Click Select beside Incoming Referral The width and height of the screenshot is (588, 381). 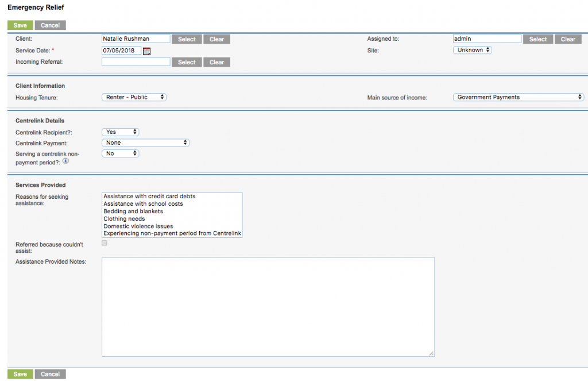click(187, 61)
